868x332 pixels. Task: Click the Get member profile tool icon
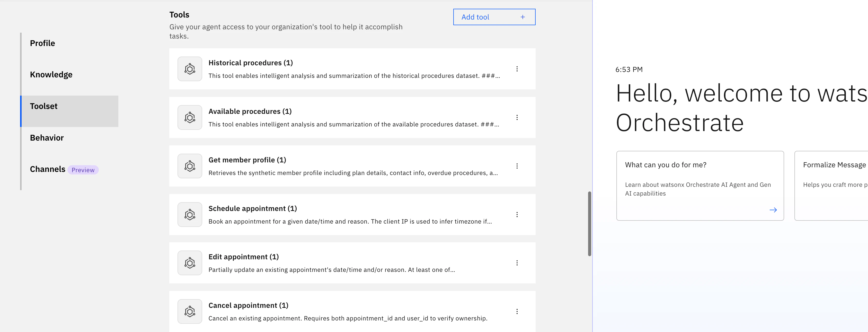[x=190, y=166]
